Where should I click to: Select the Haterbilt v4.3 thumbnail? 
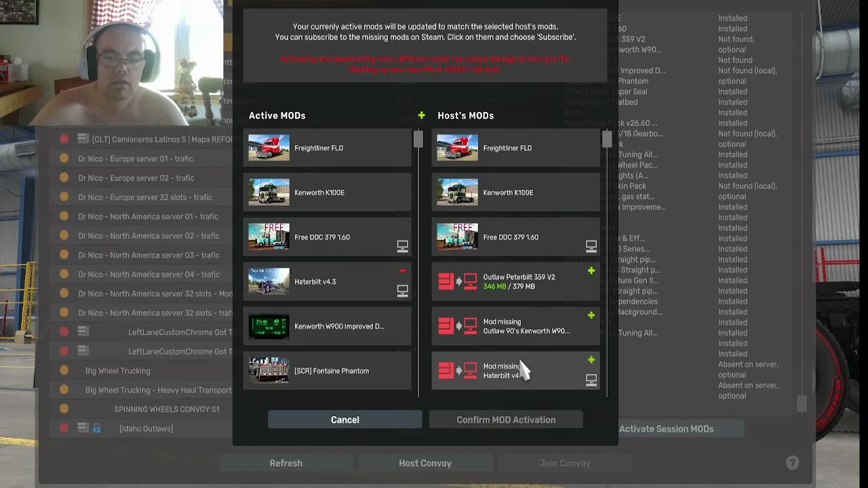[269, 281]
